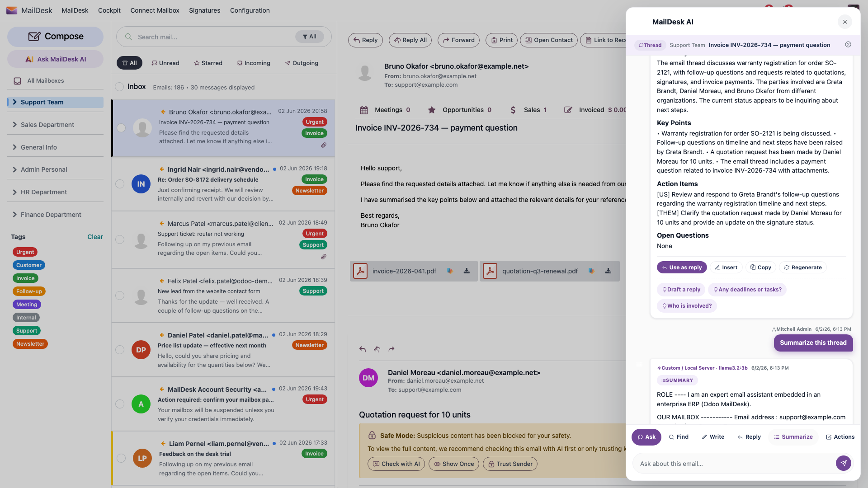Filter by the Follow-up tag

(29, 291)
